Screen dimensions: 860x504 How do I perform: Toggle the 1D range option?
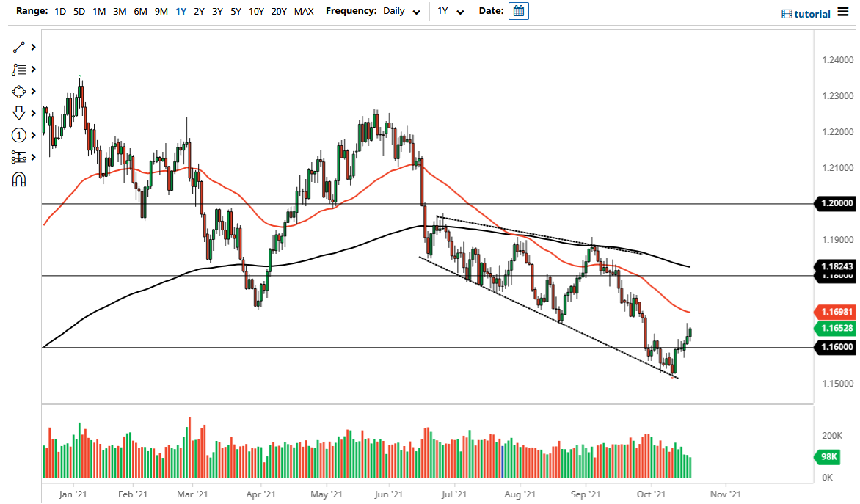tap(59, 12)
